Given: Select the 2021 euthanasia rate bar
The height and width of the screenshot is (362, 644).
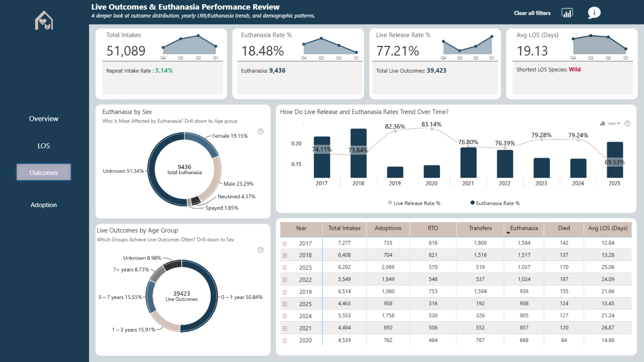Looking at the screenshot, I should click(468, 163).
